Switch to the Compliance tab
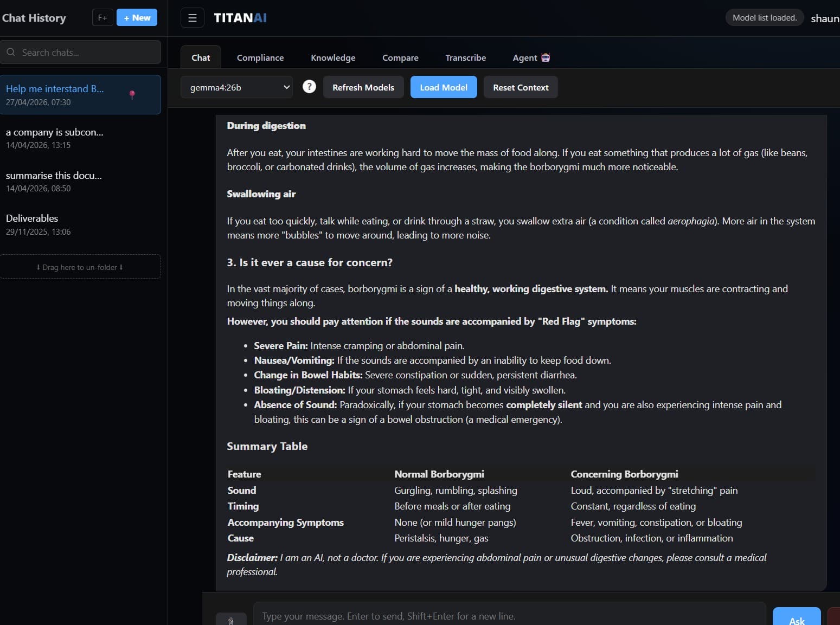This screenshot has height=625, width=840. (260, 57)
